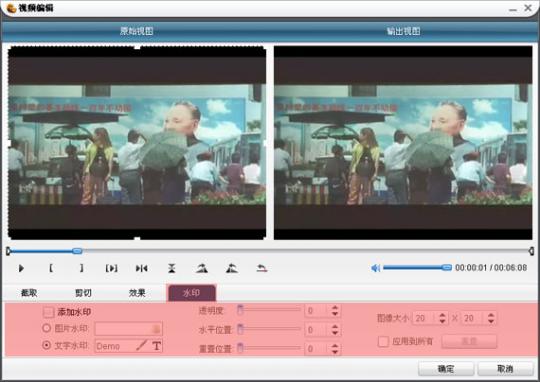This screenshot has height=382, width=540.
Task: Browse for a watermark image file
Action: point(156,329)
